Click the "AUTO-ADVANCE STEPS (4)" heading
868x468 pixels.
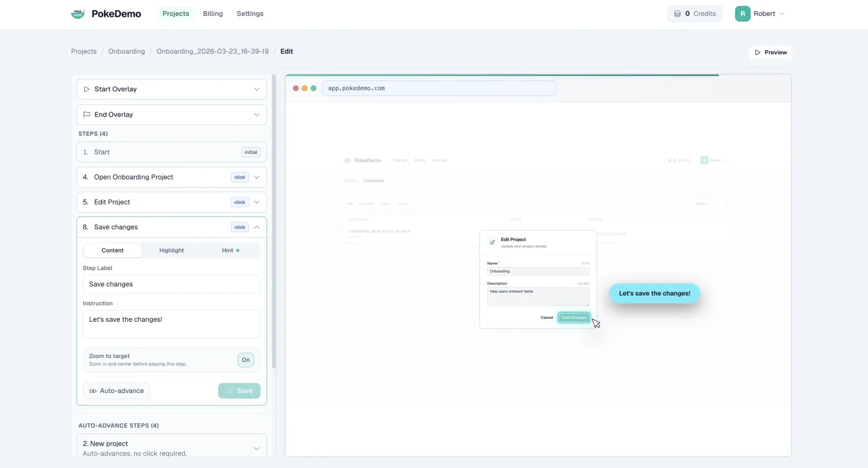[x=119, y=425]
